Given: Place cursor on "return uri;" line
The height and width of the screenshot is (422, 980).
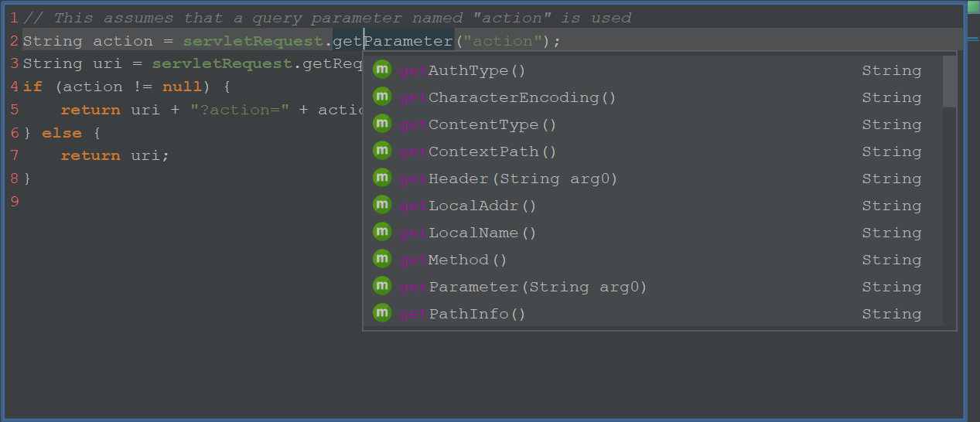Looking at the screenshot, I should tap(114, 155).
